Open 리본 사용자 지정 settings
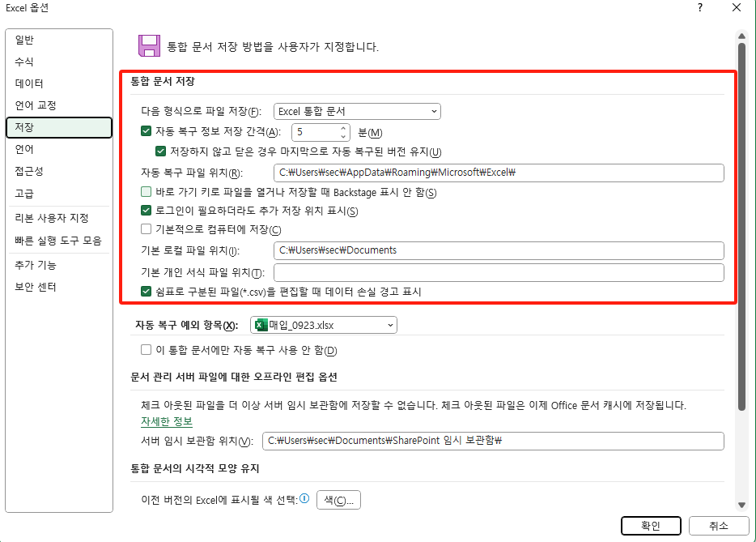The width and height of the screenshot is (756, 542). coord(59,218)
